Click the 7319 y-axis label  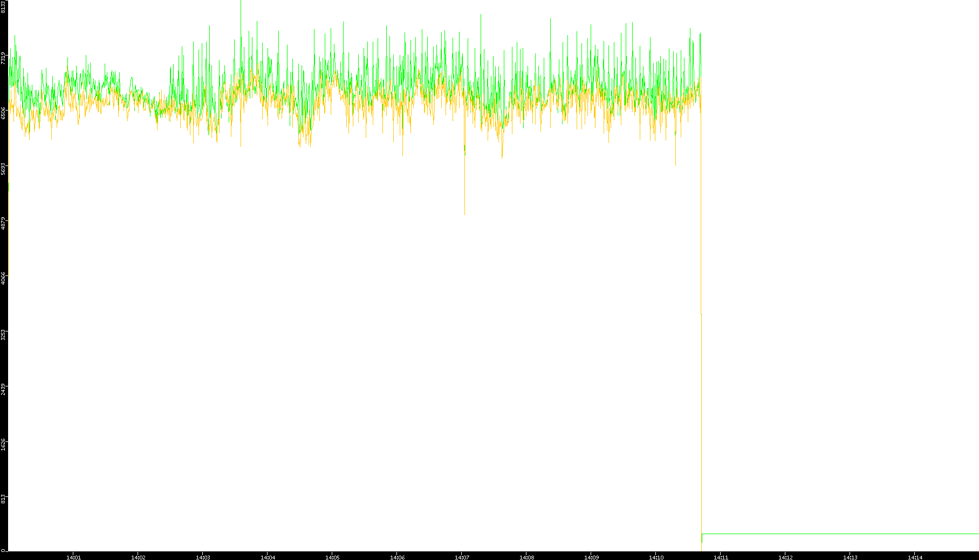pos(3,58)
